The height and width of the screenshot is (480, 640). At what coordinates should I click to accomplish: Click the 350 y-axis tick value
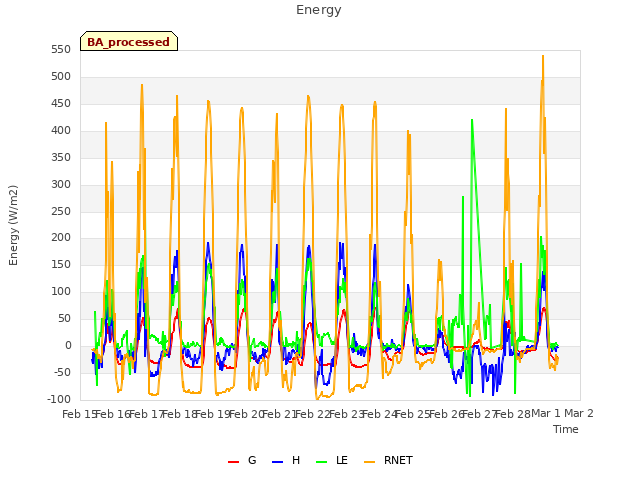(61, 158)
